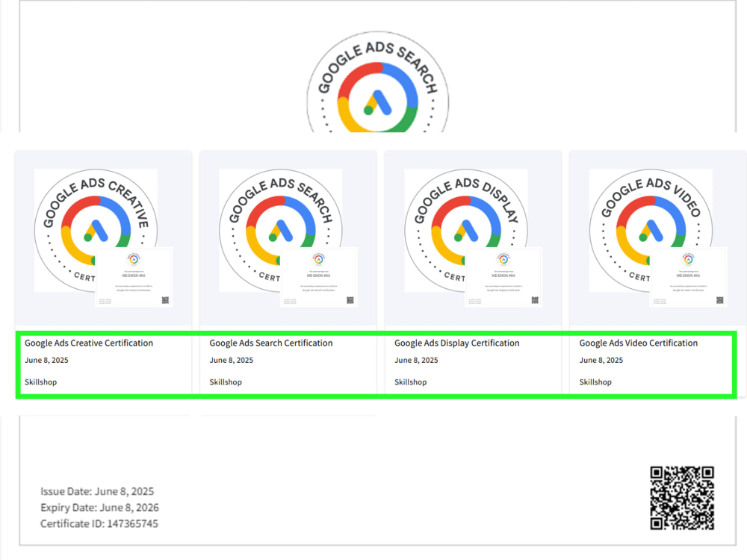The image size is (747, 560).
Task: Click Skillshop under Creative Certification
Action: (40, 382)
